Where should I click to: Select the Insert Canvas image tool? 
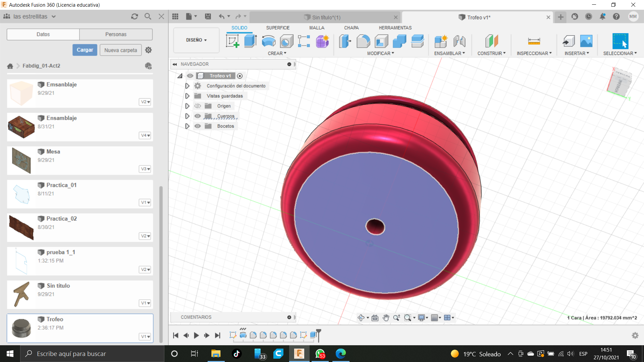[x=586, y=41]
